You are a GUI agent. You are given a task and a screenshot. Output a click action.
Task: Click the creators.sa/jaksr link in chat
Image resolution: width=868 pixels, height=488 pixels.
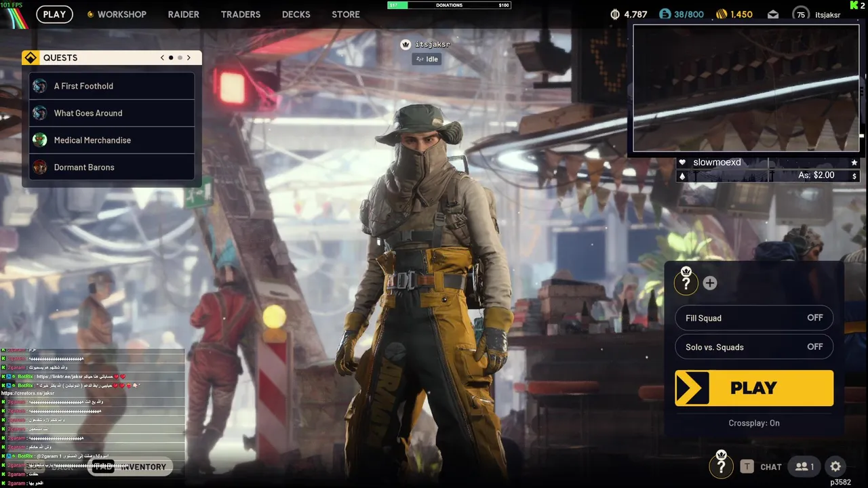pos(28,393)
